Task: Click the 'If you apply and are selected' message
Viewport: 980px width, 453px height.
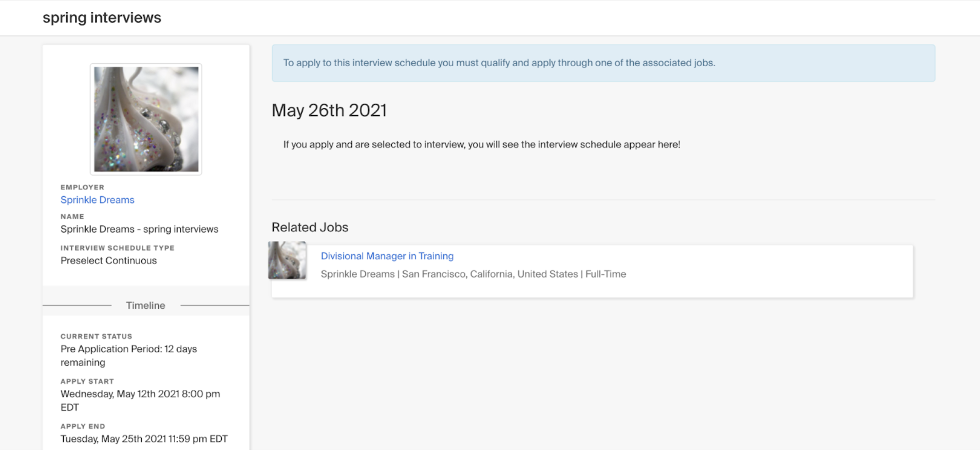Action: [481, 144]
